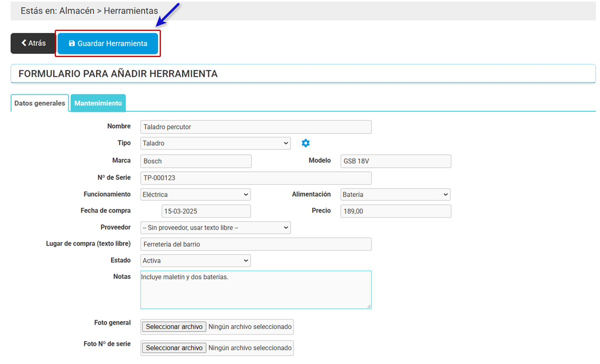Save with Guardar Herramienta button
This screenshot has width=600, height=364.
[x=108, y=43]
